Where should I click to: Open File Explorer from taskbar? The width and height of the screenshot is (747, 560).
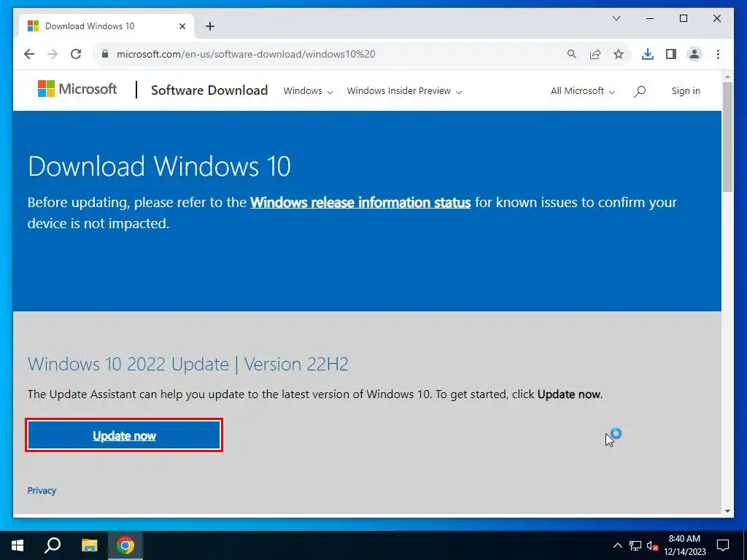coord(89,545)
